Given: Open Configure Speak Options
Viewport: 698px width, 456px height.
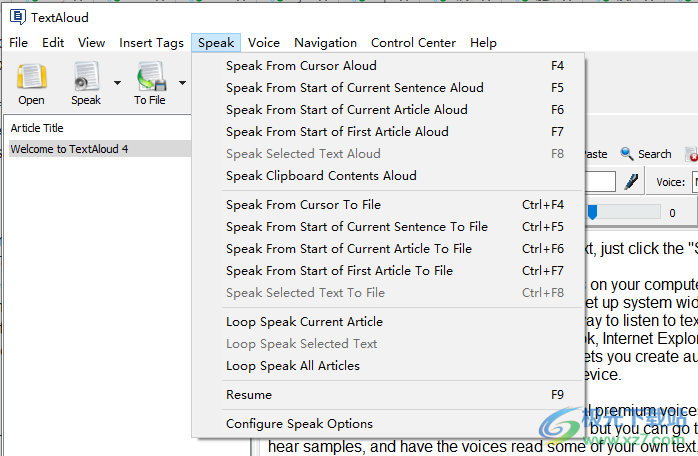Looking at the screenshot, I should [x=299, y=424].
